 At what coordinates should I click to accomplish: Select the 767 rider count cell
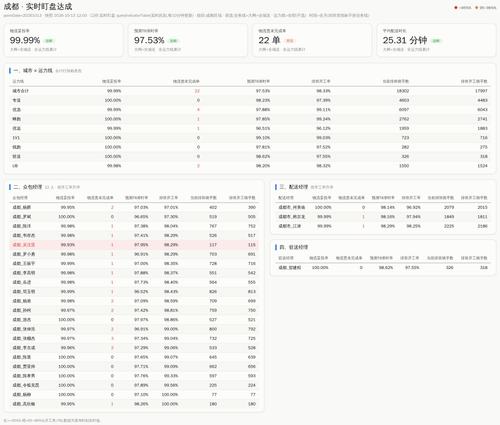[213, 226]
